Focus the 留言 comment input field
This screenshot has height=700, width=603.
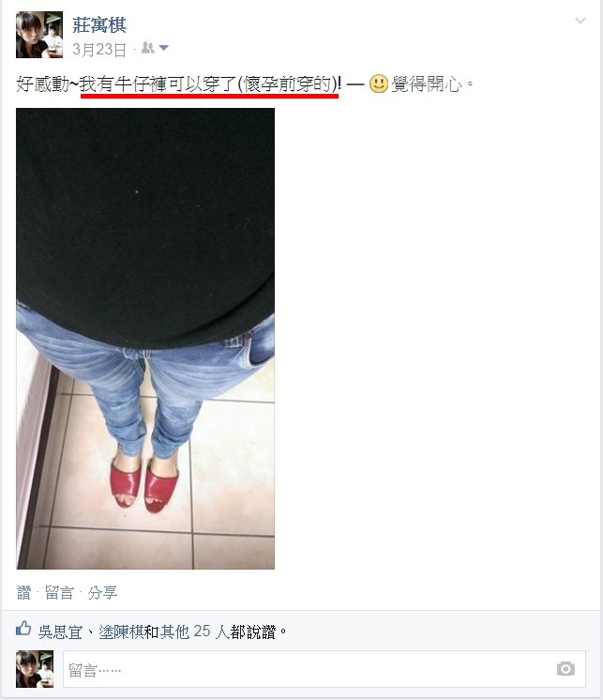(x=324, y=669)
